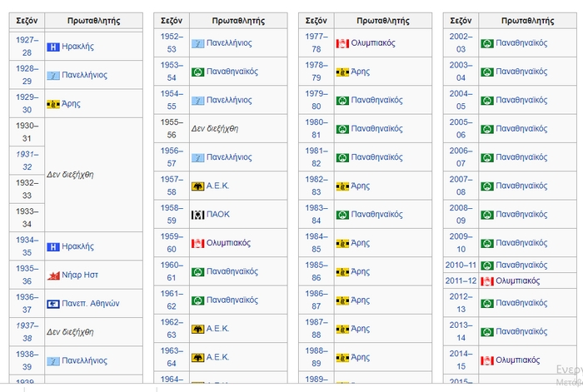
Task: Open the Παναθηναϊκός link for 1980–81
Action: (x=376, y=129)
